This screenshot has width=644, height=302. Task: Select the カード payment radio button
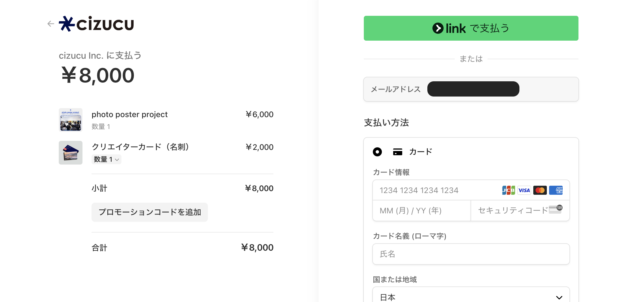(377, 152)
